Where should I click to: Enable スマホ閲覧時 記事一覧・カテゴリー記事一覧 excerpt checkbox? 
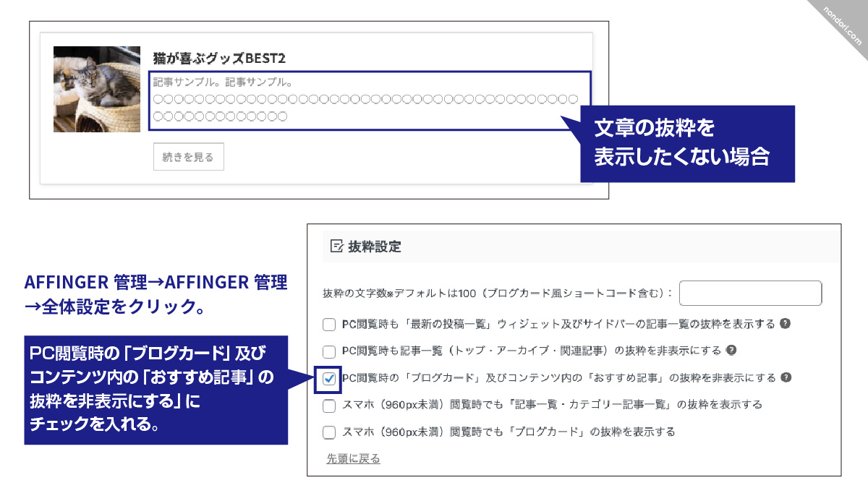pyautogui.click(x=329, y=405)
